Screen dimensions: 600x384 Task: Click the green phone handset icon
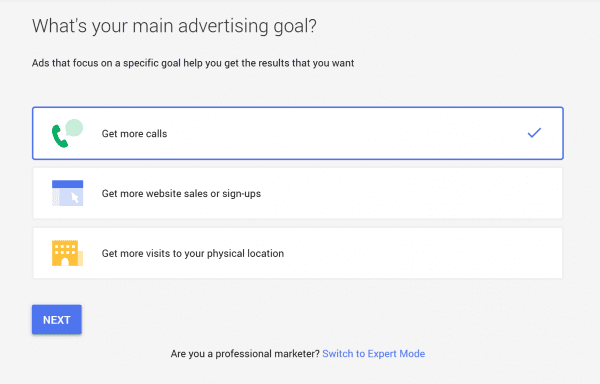pos(60,136)
